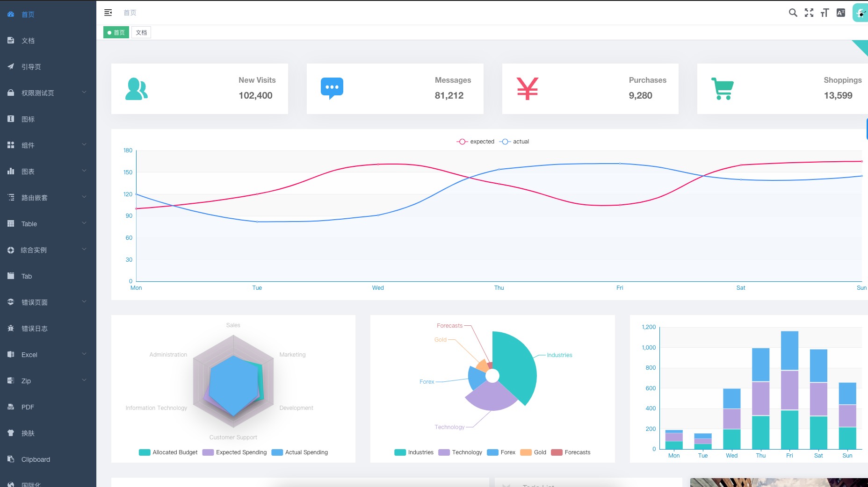Click the New Visits people icon
868x487 pixels.
pos(137,89)
